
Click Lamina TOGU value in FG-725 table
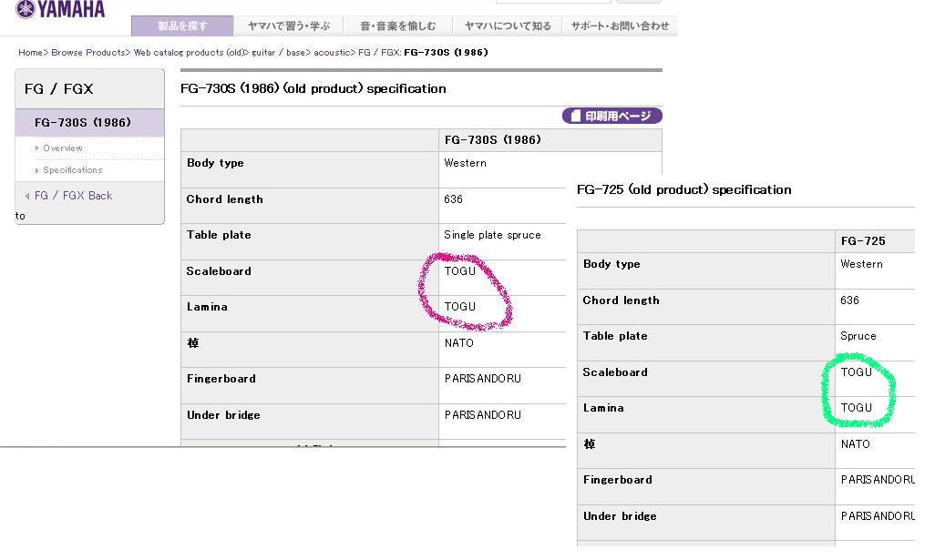857,408
